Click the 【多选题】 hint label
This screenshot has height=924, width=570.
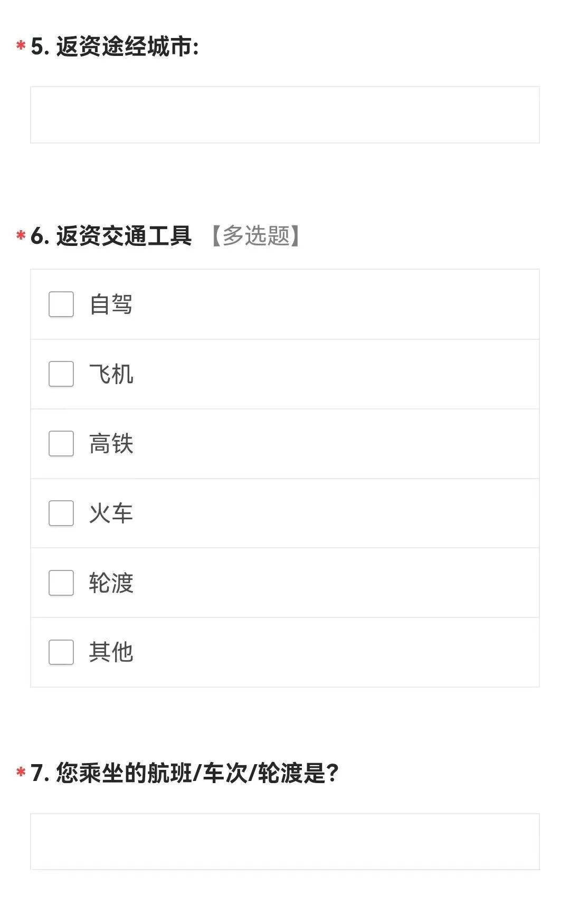(x=256, y=235)
